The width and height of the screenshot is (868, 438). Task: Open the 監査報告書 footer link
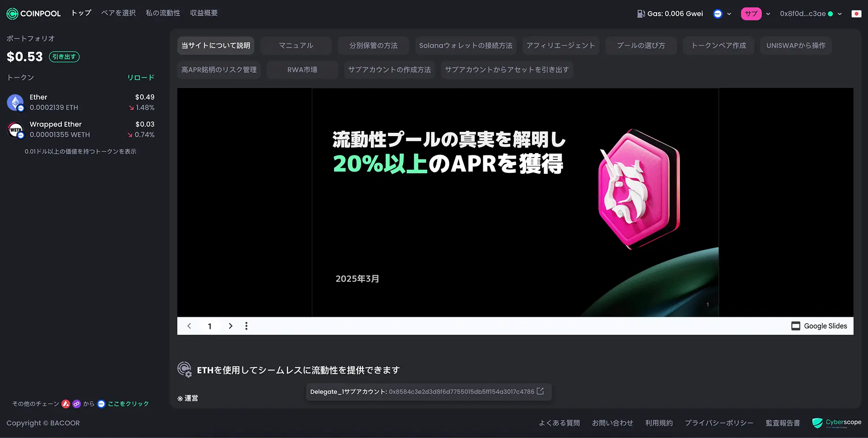(x=783, y=423)
